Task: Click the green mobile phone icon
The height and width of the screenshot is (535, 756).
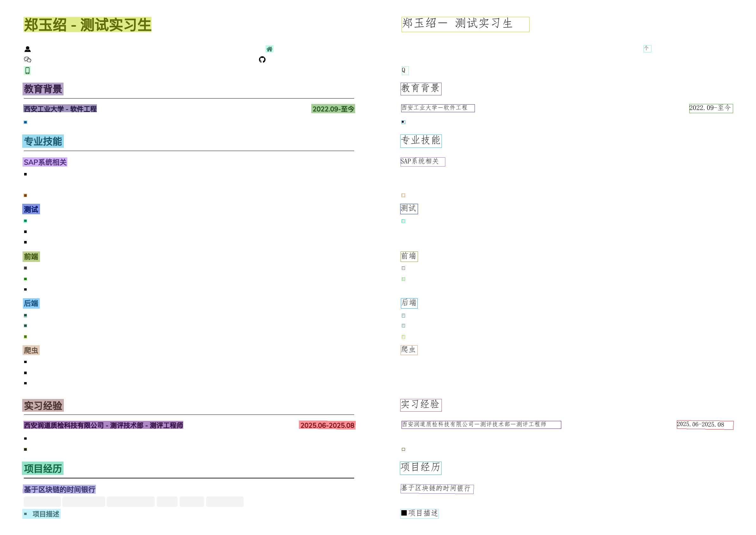Action: (27, 71)
